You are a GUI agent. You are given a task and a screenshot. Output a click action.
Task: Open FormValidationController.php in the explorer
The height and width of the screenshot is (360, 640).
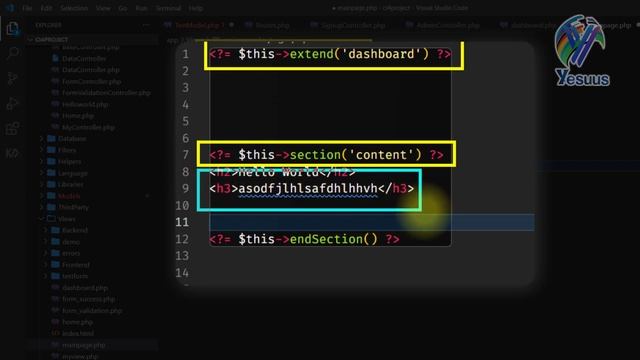pyautogui.click(x=106, y=93)
